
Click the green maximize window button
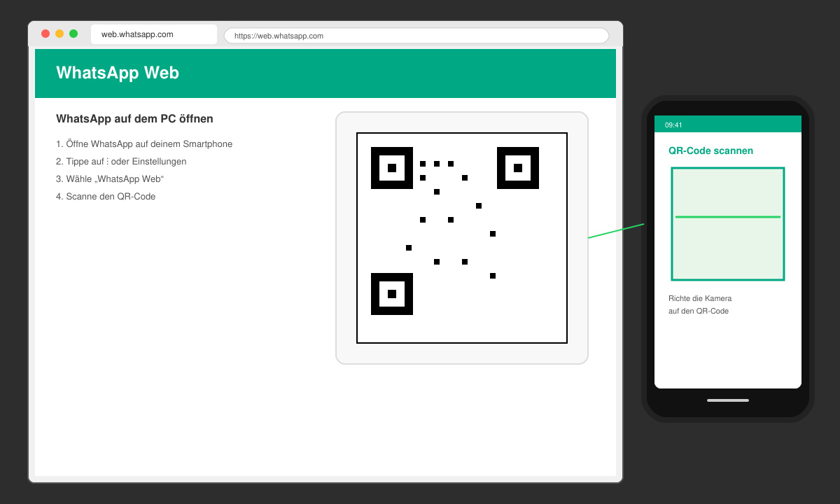pyautogui.click(x=73, y=34)
